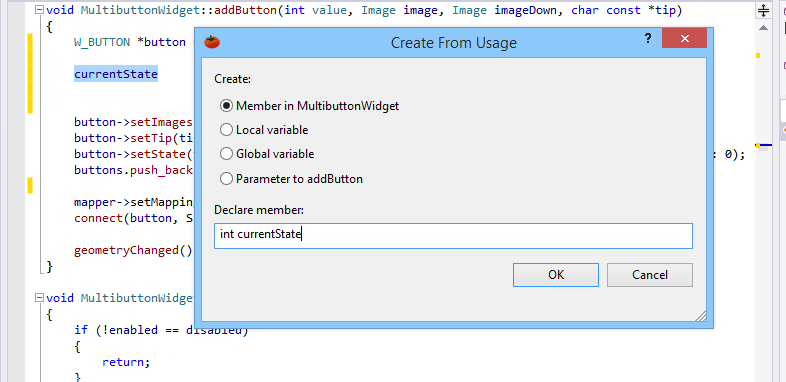
Task: Close the Create From Usage dialog
Action: coord(685,38)
